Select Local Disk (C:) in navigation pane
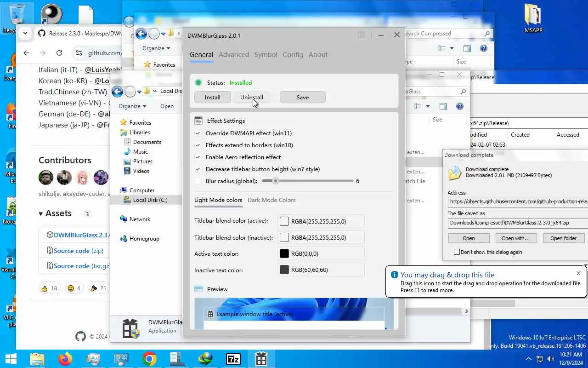The image size is (588, 368). (x=150, y=200)
